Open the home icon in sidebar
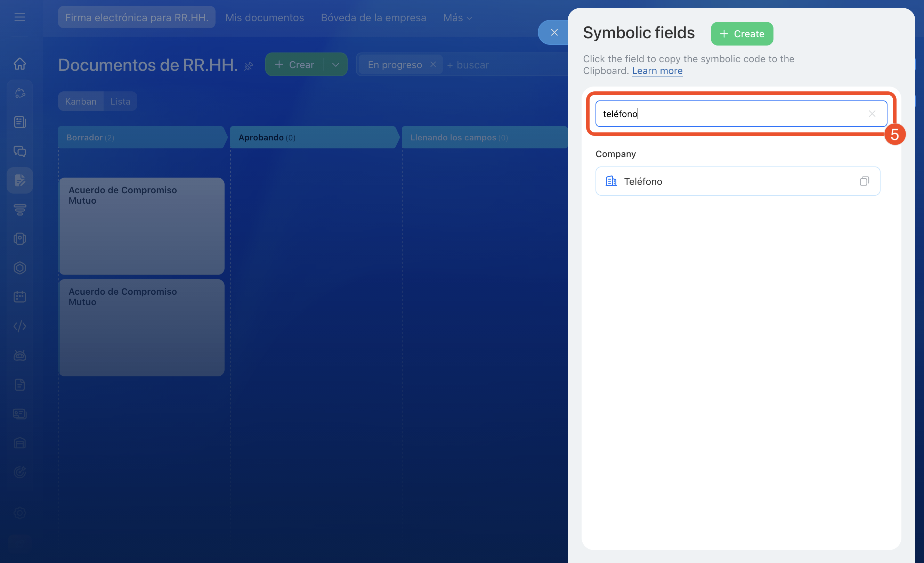The width and height of the screenshot is (924, 563). tap(20, 64)
